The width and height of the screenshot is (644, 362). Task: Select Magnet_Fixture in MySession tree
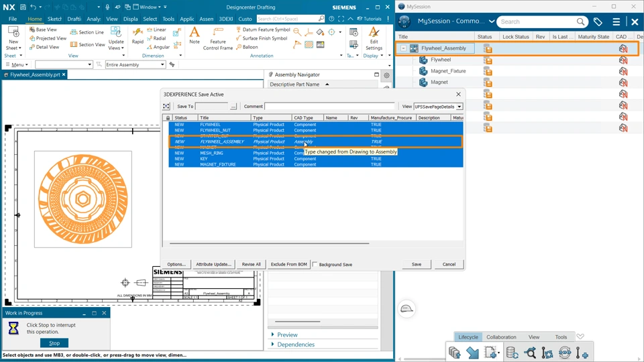point(448,71)
